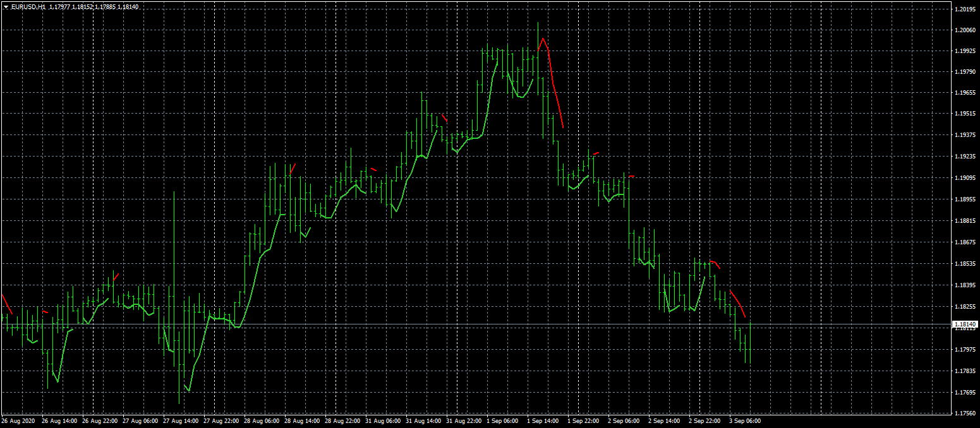Screen dimensions: 980x428
Task: Click the 27 Aug 06:00 time label
Action: [x=140, y=421]
